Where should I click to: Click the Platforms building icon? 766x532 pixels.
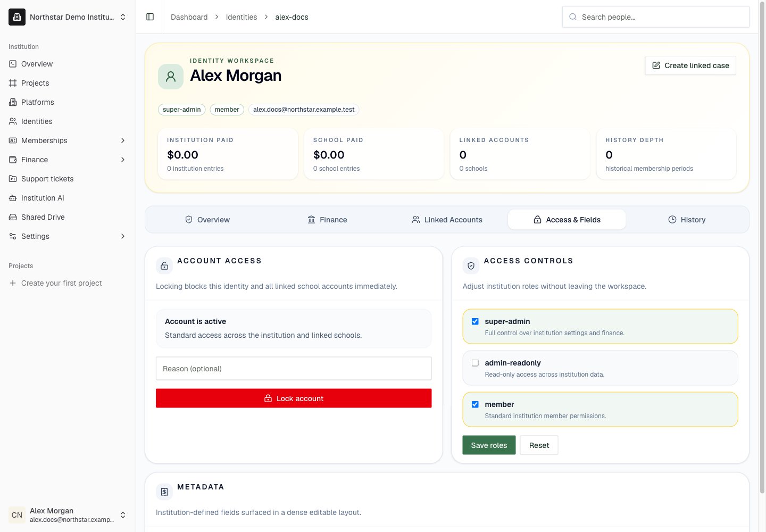pyautogui.click(x=13, y=102)
